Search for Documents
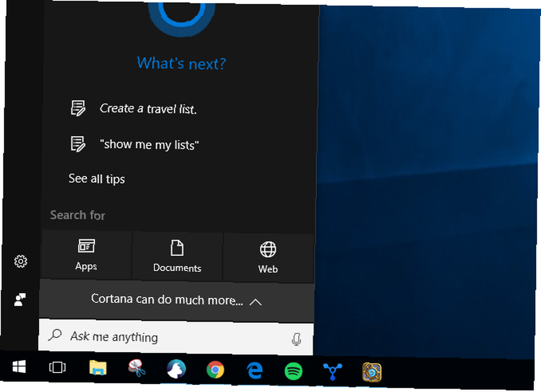541x392 pixels. coord(177,257)
